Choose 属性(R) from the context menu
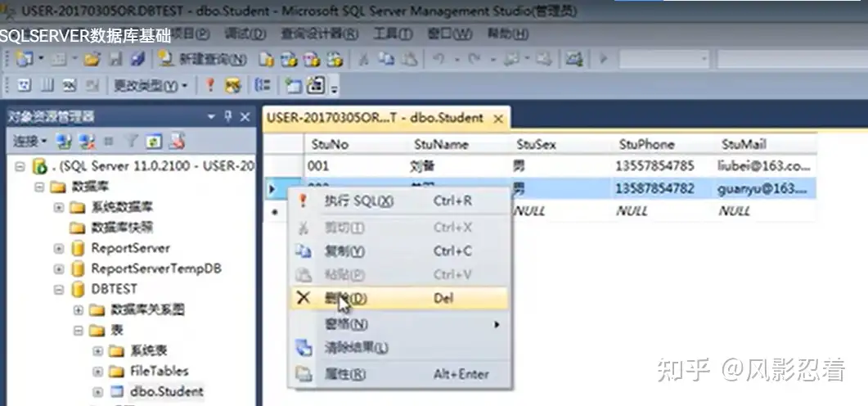868x406 pixels. click(400, 374)
